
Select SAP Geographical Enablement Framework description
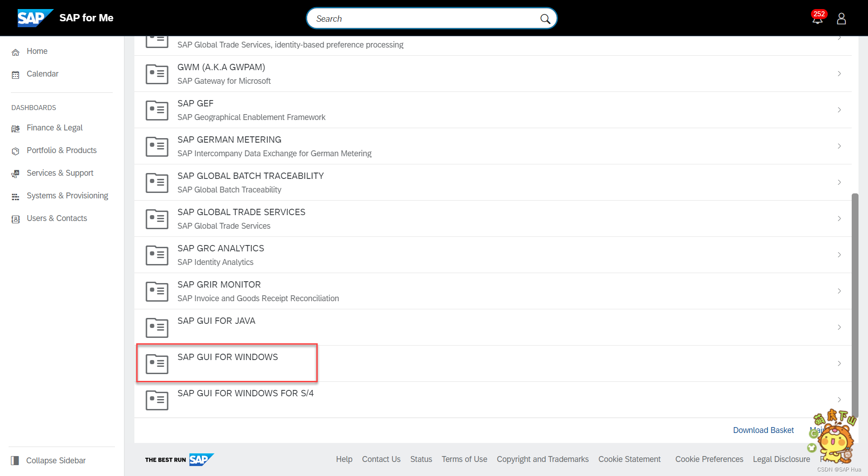coord(251,117)
